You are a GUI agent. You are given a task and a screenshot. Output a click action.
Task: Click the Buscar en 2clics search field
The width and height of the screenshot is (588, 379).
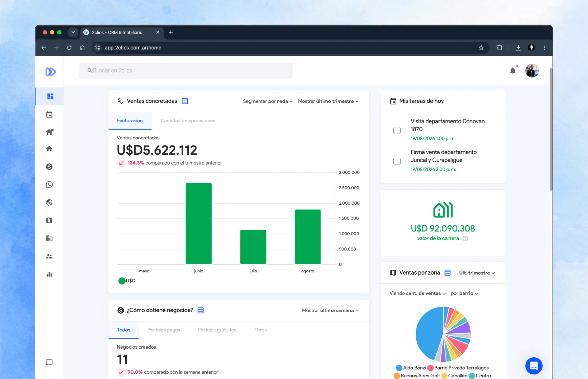click(186, 71)
